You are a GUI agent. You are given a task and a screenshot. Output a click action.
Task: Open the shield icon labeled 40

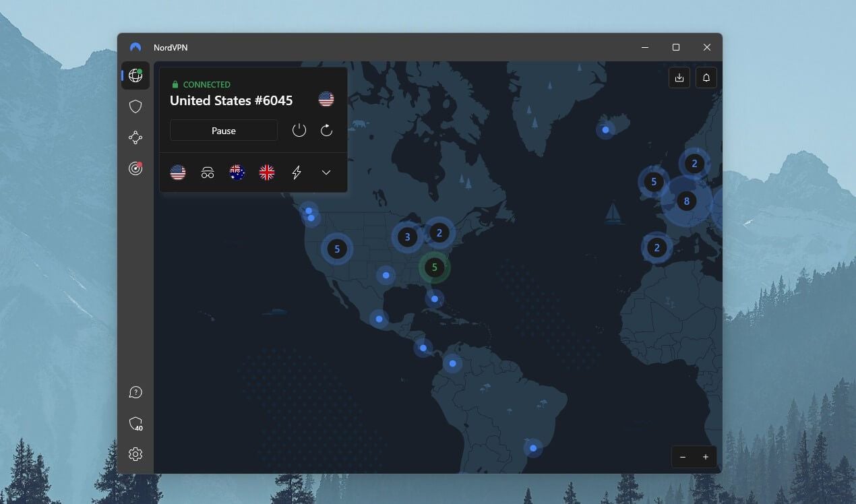pos(135,423)
